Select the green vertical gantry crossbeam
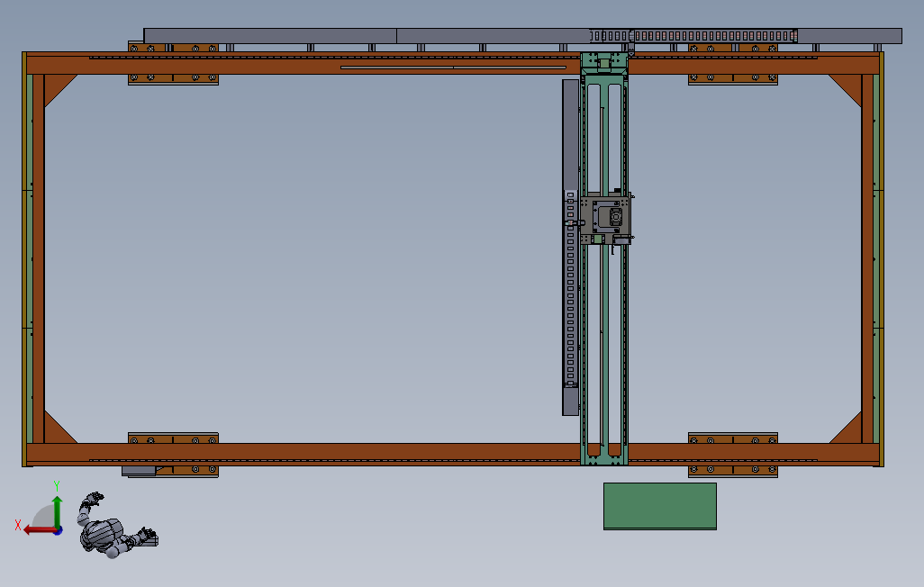The width and height of the screenshot is (924, 587). pyautogui.click(x=604, y=259)
